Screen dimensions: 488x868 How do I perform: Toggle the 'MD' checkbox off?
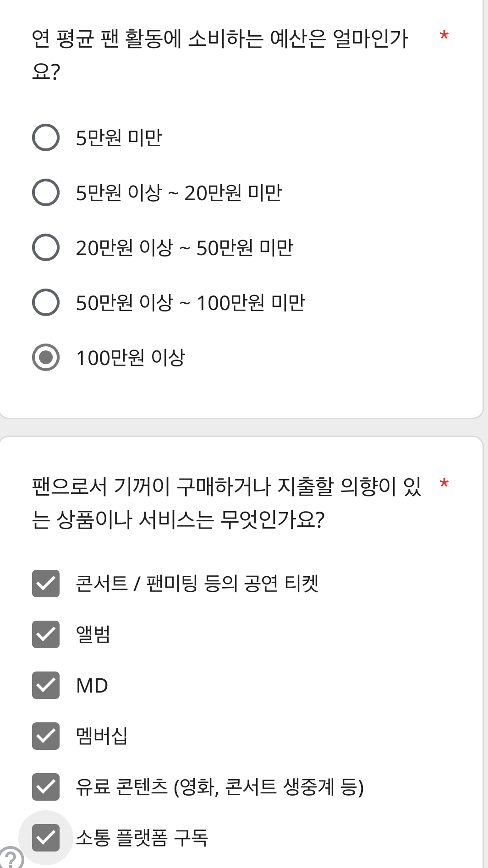pyautogui.click(x=46, y=685)
